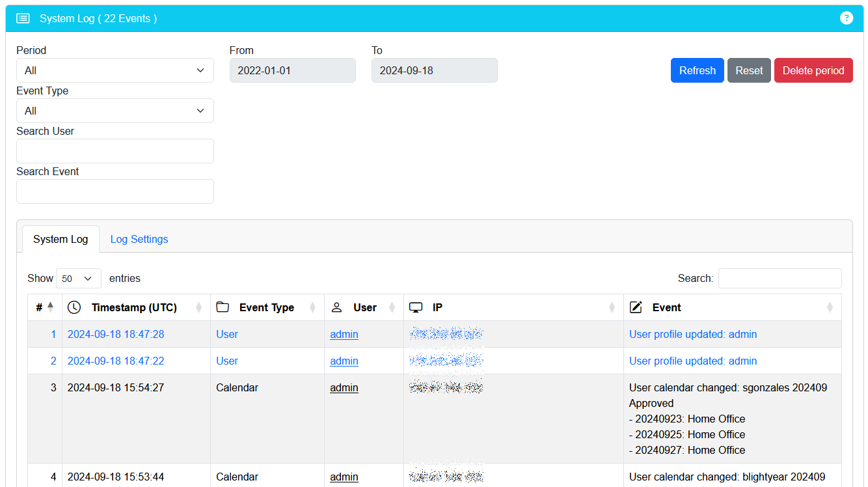Switch to the Log Settings tab

(x=139, y=239)
